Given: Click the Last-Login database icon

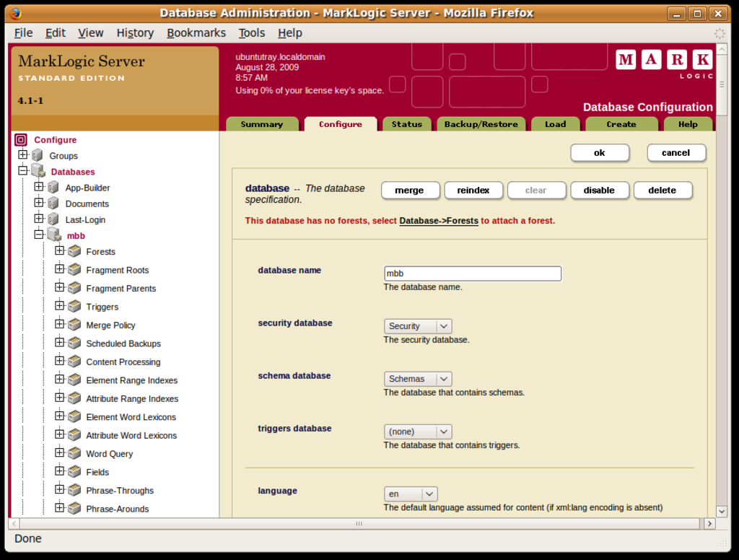Looking at the screenshot, I should (53, 219).
